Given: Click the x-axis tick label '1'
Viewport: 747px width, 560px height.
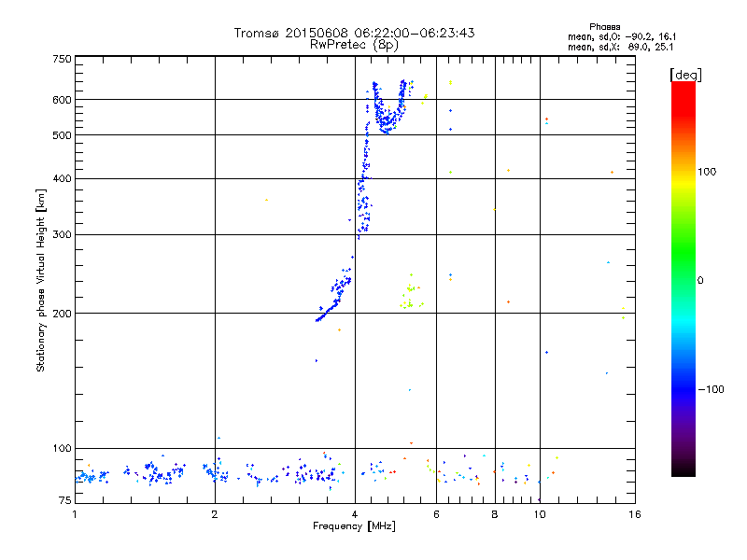Looking at the screenshot, I should (x=75, y=514).
